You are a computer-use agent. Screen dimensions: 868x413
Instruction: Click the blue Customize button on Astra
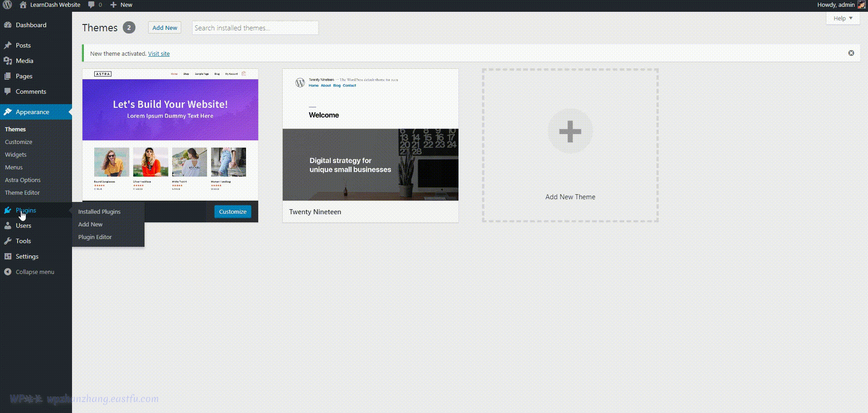(233, 211)
